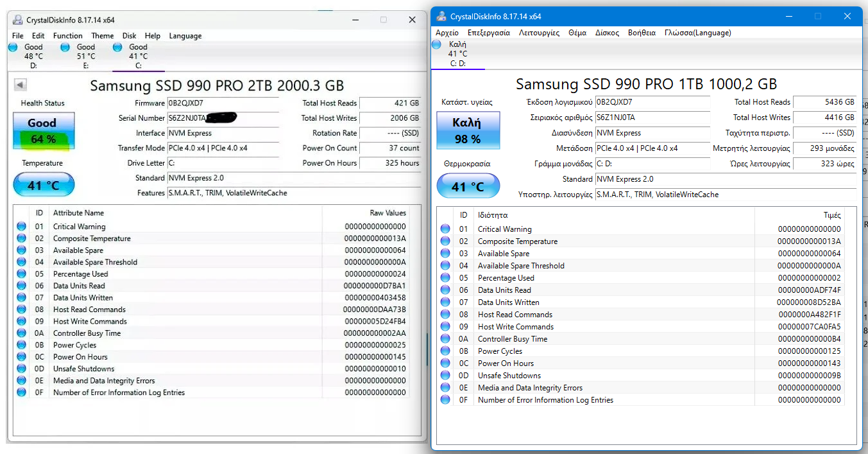Open the Edit menu in left window
Screen dimensions: 868x454
click(38, 36)
